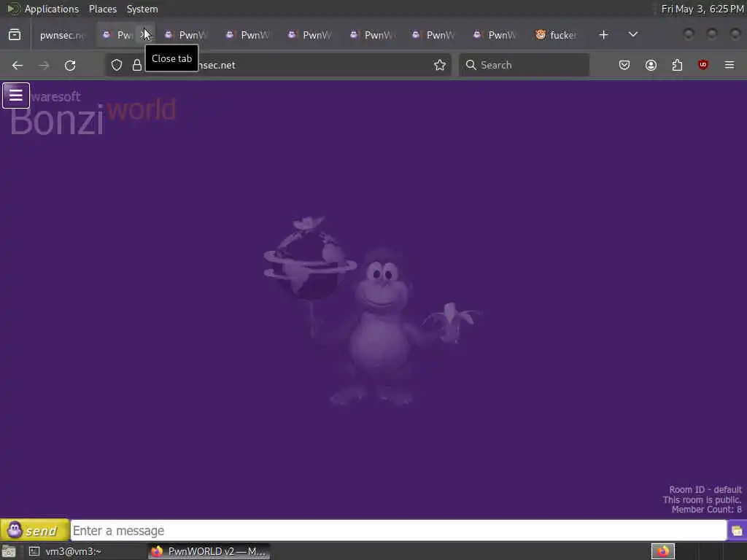Open a new browser tab
The width and height of the screenshot is (747, 560).
click(603, 35)
